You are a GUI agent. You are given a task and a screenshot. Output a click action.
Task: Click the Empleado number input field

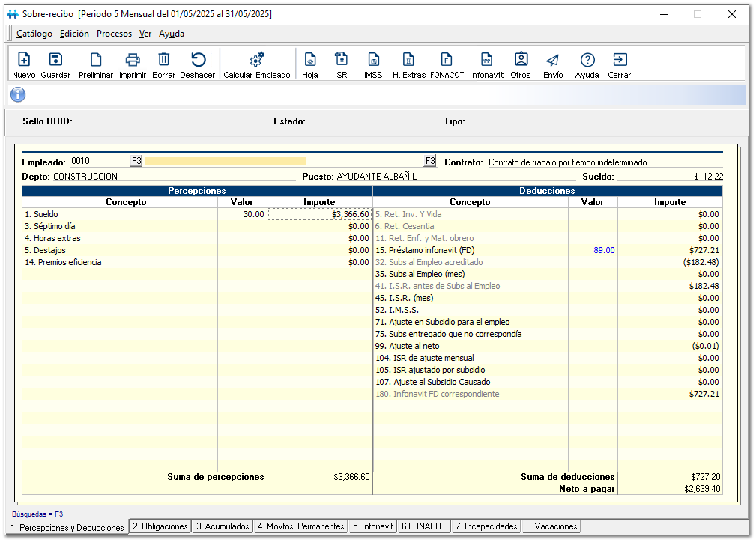[x=99, y=161]
